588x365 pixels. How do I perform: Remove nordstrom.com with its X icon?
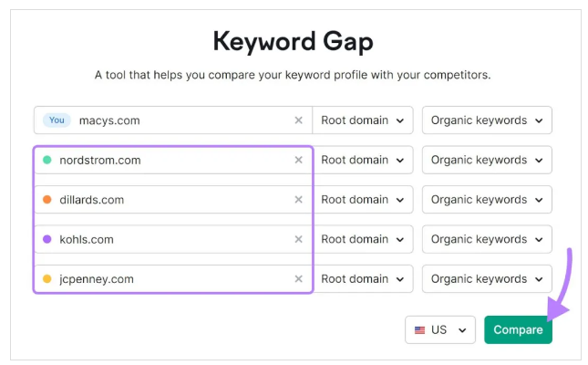[x=298, y=160]
